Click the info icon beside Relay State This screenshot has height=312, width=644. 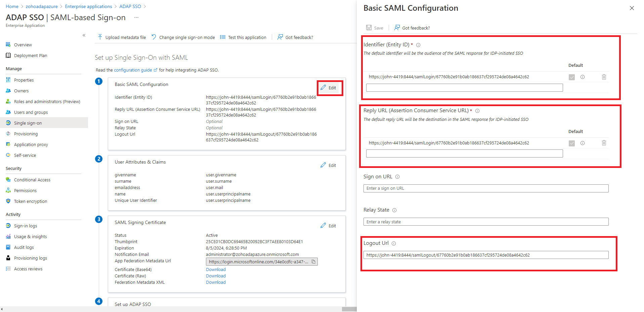point(394,210)
